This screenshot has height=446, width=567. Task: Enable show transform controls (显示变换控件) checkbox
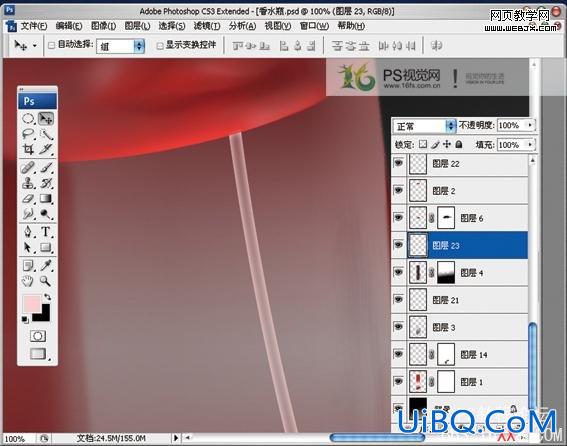point(159,46)
